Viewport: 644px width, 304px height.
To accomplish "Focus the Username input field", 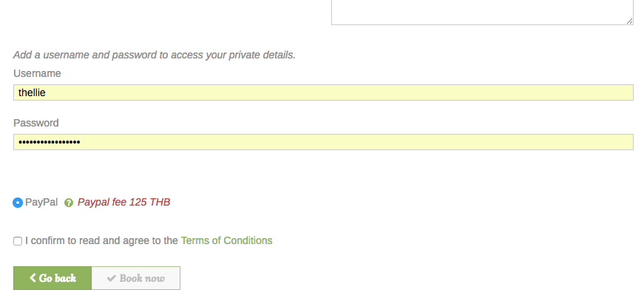I will coord(323,92).
